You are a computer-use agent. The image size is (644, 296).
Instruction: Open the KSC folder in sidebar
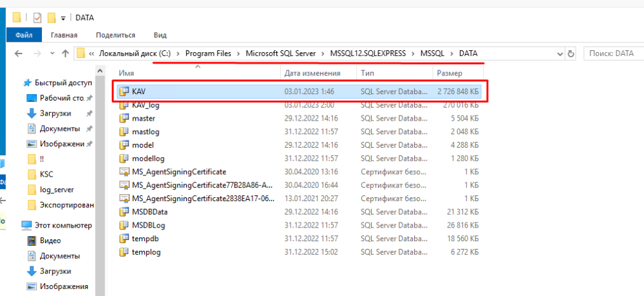tap(46, 174)
